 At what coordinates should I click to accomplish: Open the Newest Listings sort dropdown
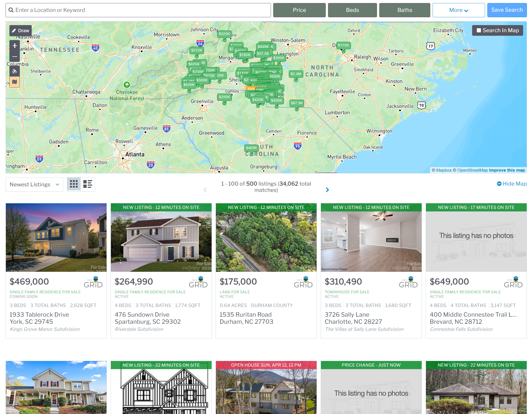click(x=34, y=185)
